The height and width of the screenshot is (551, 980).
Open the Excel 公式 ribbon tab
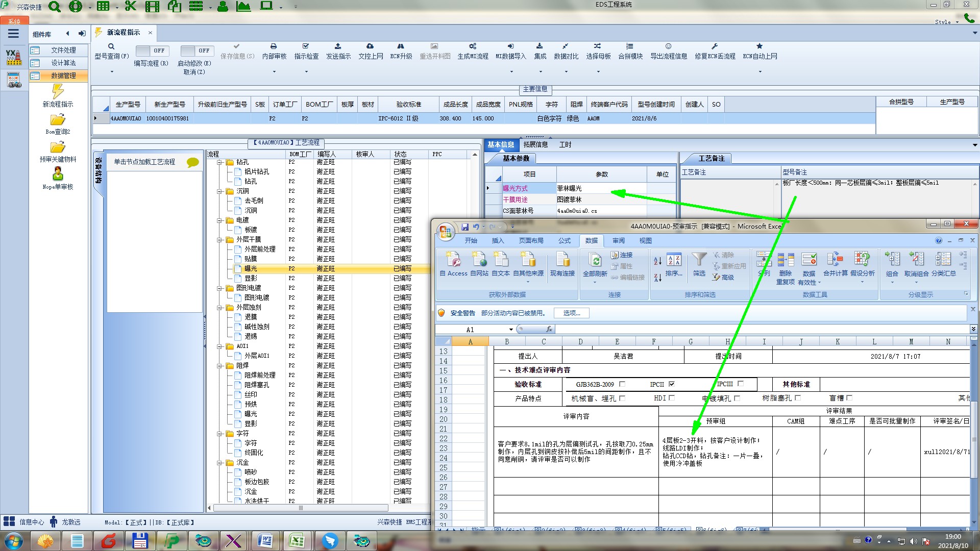564,241
